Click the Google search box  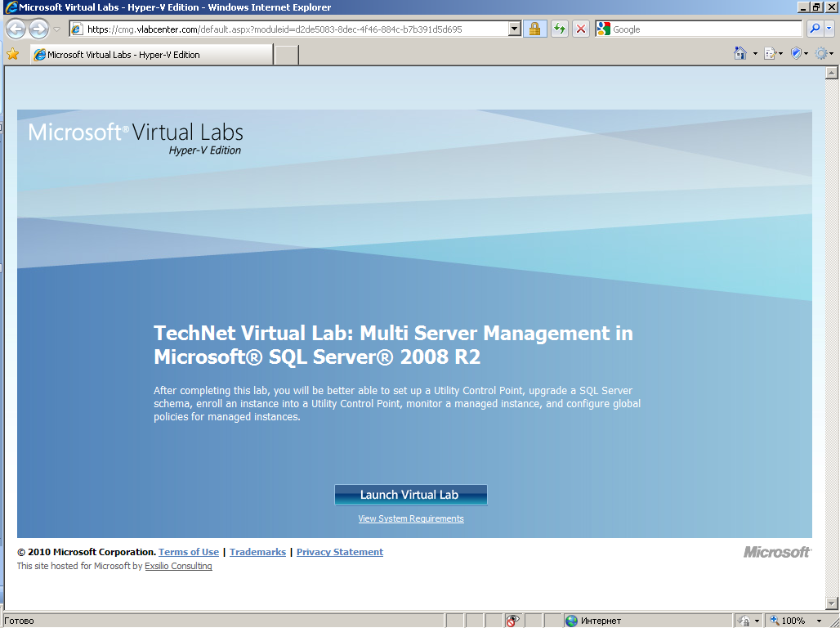699,29
